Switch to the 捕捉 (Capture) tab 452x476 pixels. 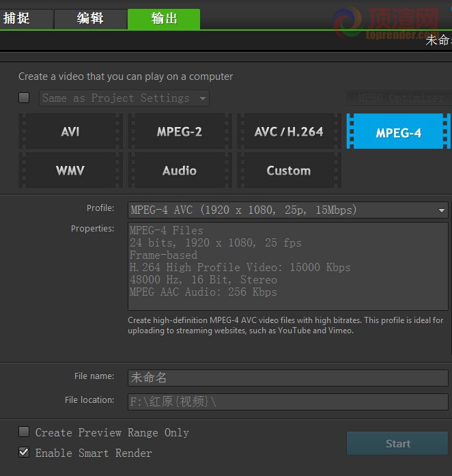point(26,19)
